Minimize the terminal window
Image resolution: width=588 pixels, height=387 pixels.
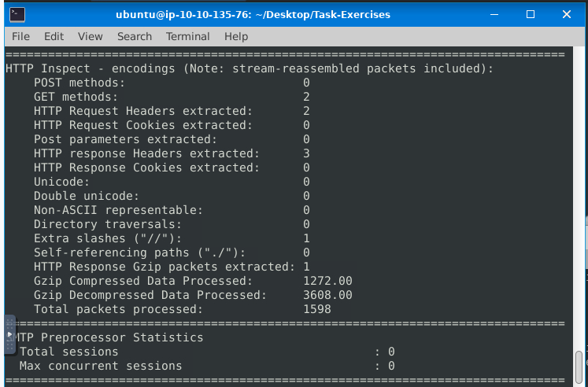[494, 14]
